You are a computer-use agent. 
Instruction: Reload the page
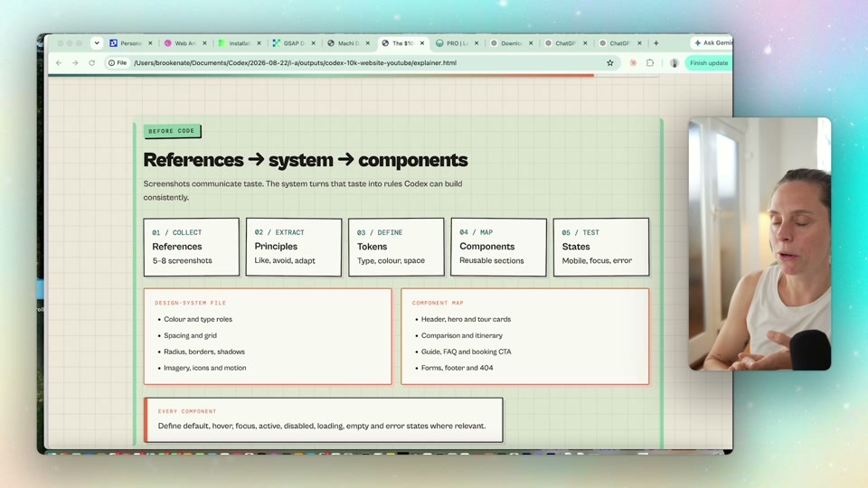coord(92,63)
